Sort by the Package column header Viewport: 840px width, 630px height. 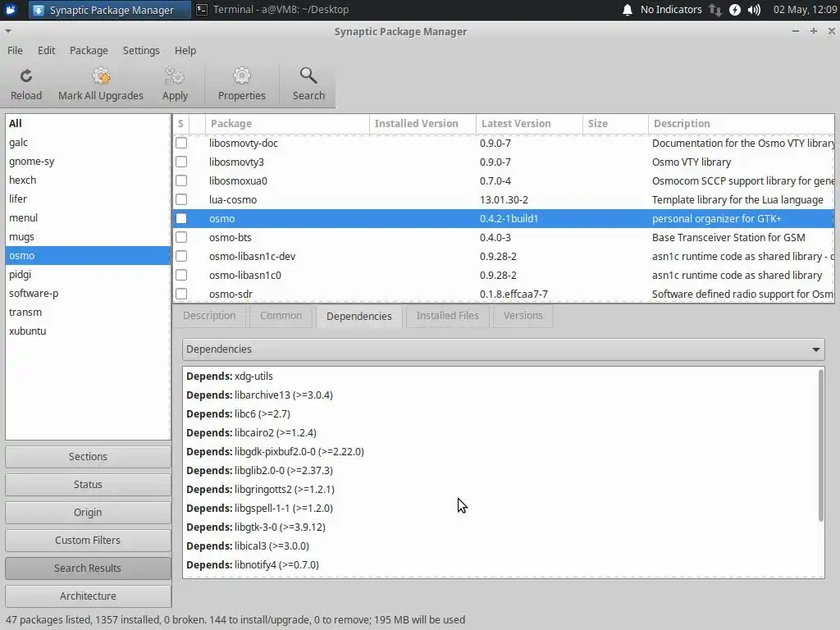coord(287,124)
